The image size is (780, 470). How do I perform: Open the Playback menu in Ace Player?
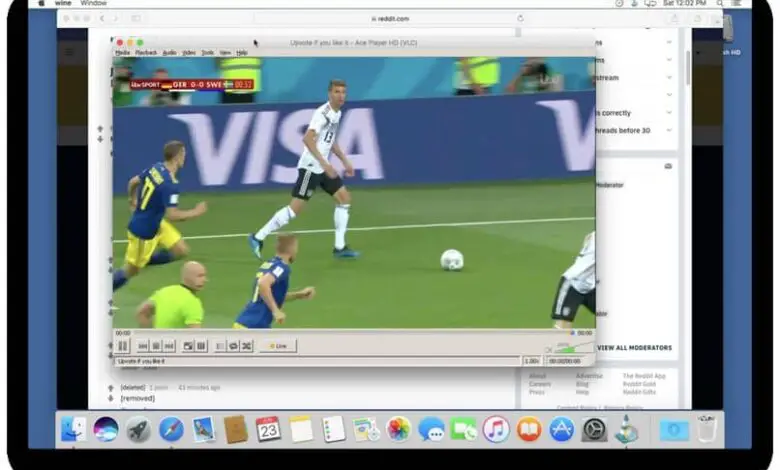click(x=146, y=52)
